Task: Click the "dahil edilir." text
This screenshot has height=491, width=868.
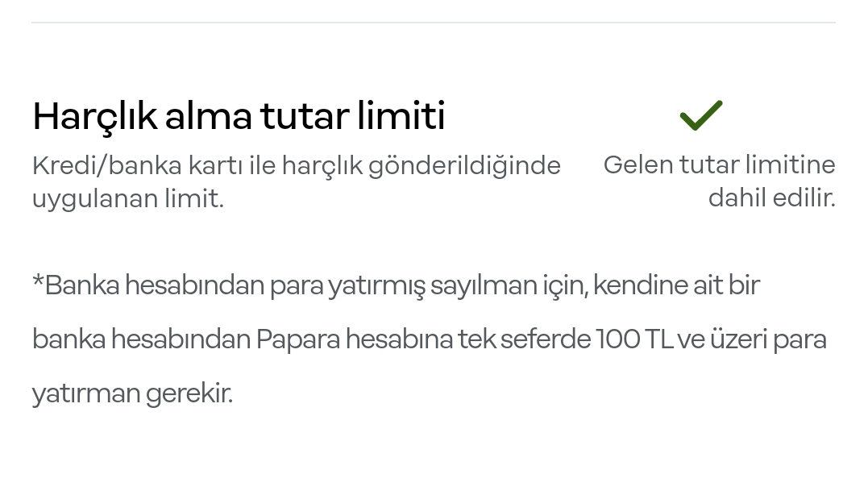Action: click(771, 198)
